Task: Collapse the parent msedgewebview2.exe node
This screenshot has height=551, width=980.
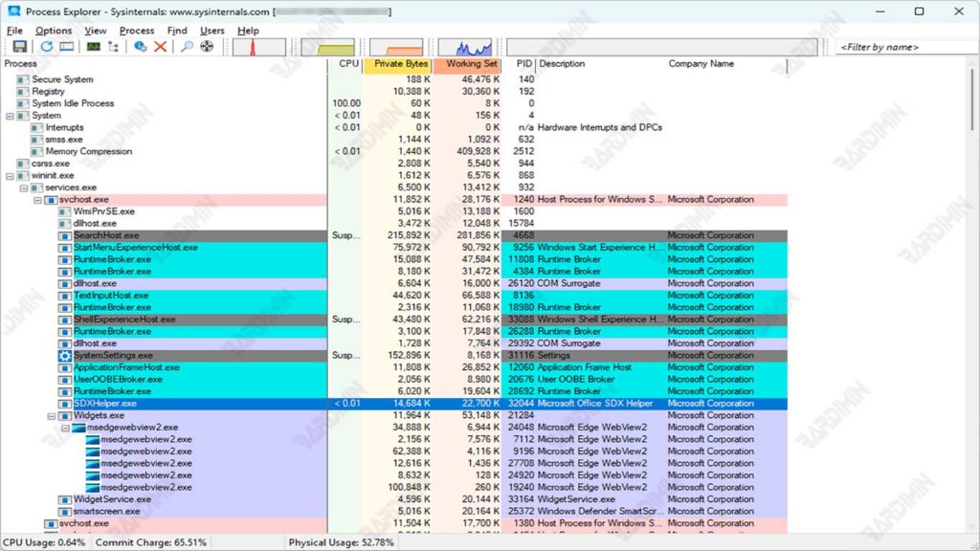Action: click(65, 428)
